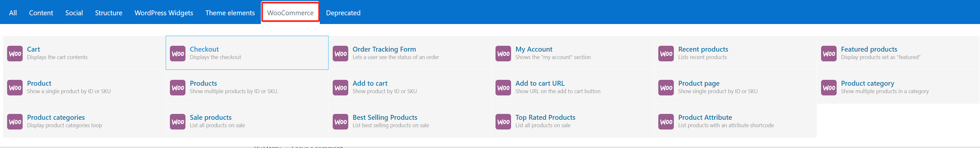Switch to the All tab
Image resolution: width=980 pixels, height=148 pixels.
(13, 13)
